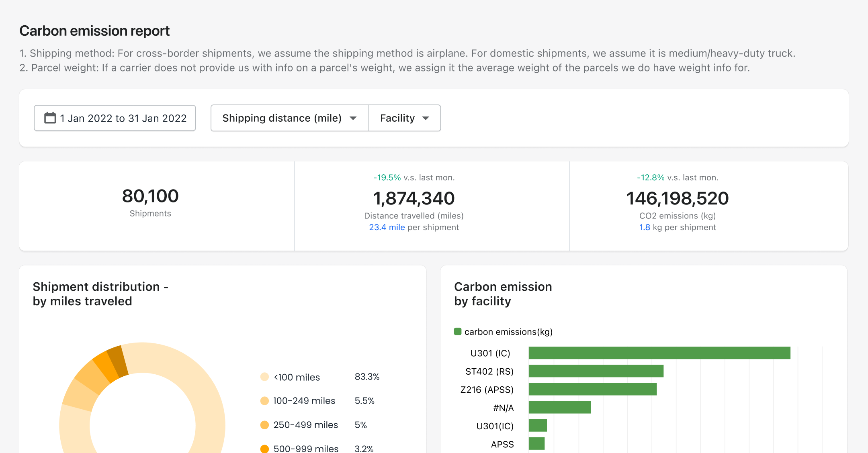This screenshot has height=453, width=868.
Task: Click the 500-999 miles legend swatch
Action: click(x=264, y=449)
